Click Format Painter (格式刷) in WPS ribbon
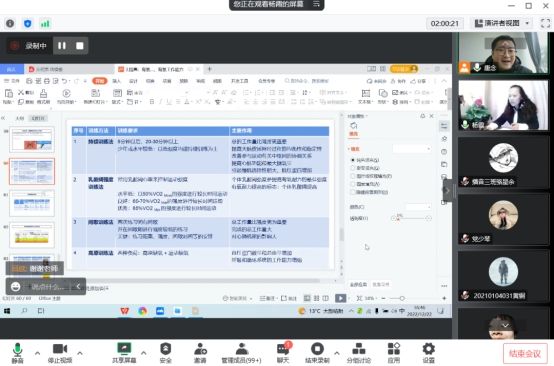This screenshot has height=366, width=554. tap(43, 96)
